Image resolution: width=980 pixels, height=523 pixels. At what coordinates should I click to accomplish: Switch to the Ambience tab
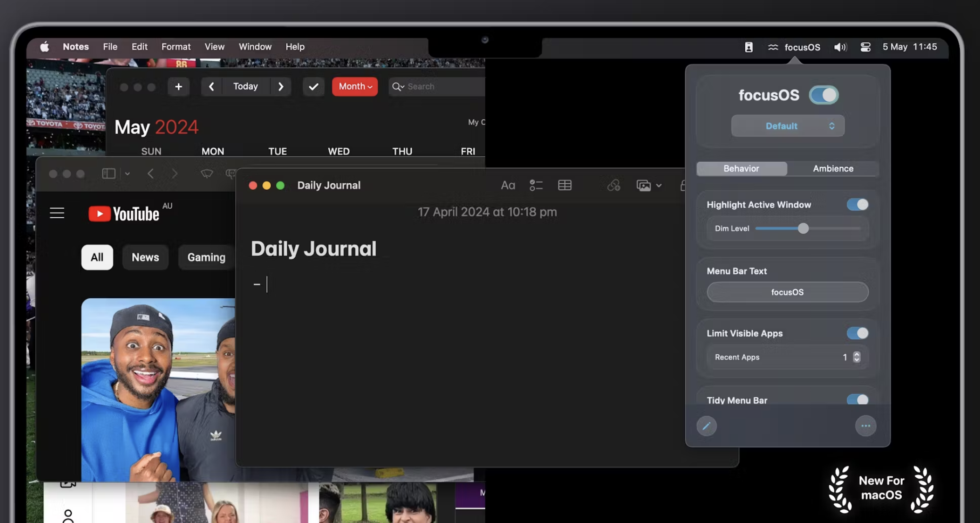click(x=832, y=169)
